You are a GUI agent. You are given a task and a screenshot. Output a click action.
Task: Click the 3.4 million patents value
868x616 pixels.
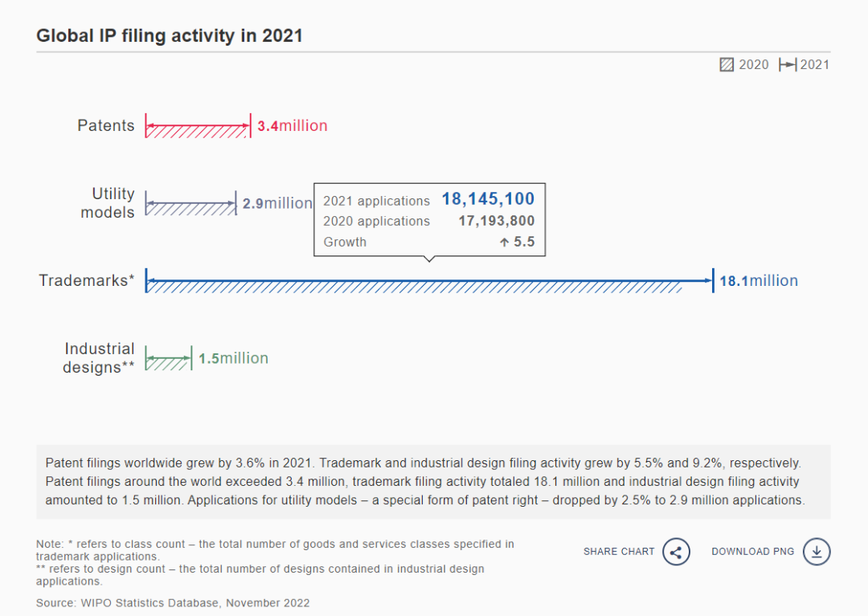point(293,126)
